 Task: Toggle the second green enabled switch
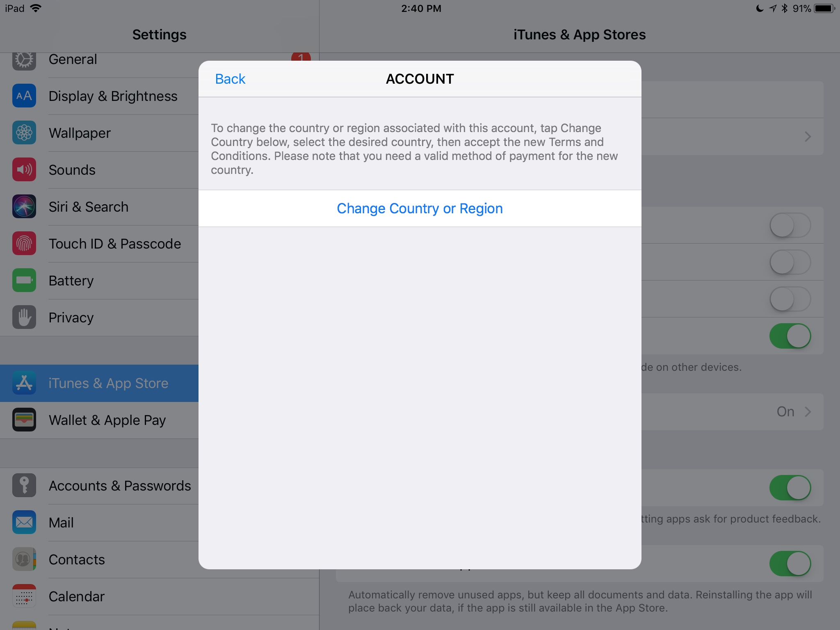pos(791,487)
